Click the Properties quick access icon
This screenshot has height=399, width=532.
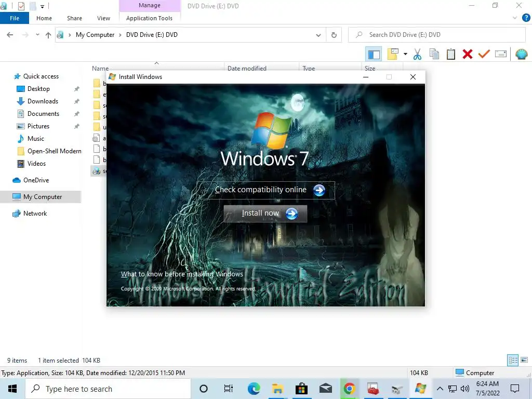tap(21, 6)
